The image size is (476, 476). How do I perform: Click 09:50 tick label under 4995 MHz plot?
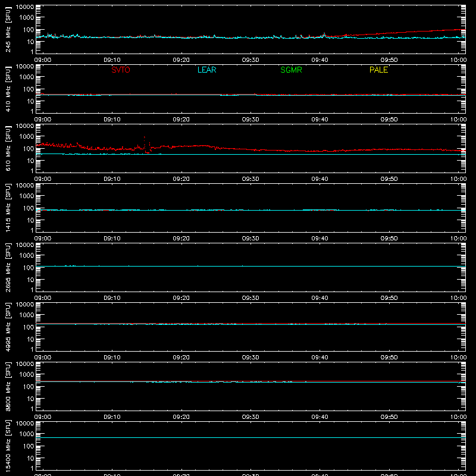(x=389, y=358)
